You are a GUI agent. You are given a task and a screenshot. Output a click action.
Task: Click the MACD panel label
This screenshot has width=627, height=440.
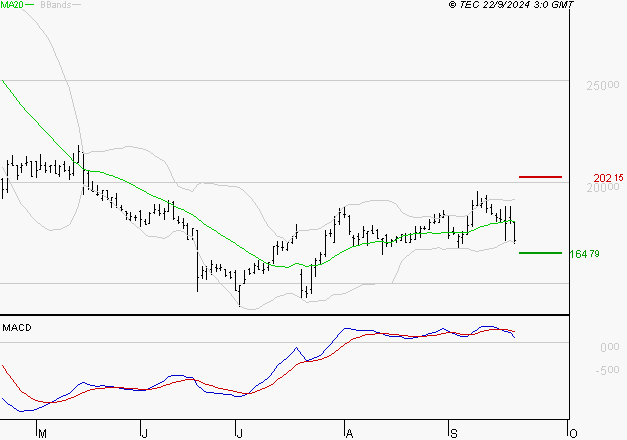17,328
